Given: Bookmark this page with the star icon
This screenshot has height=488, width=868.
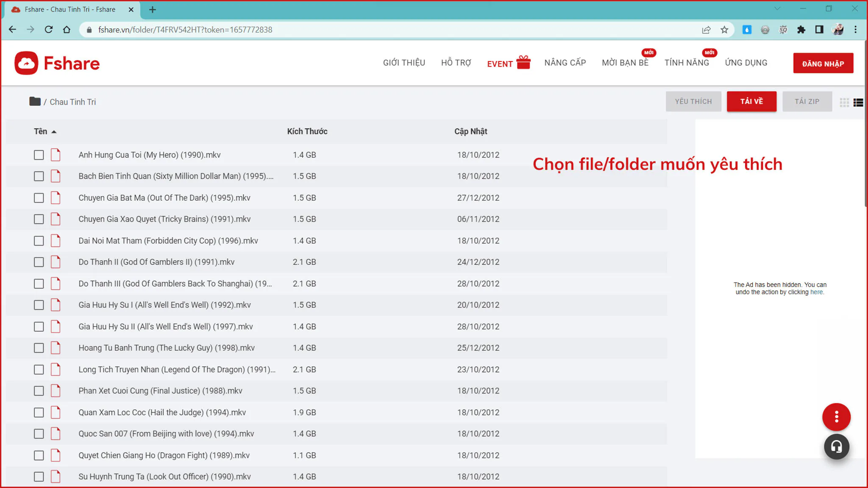Looking at the screenshot, I should (724, 30).
